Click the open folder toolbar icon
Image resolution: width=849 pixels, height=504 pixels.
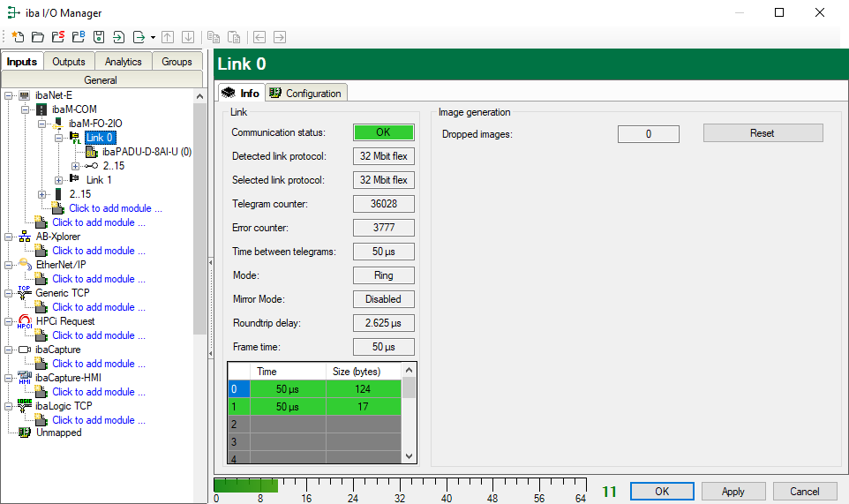click(x=37, y=37)
